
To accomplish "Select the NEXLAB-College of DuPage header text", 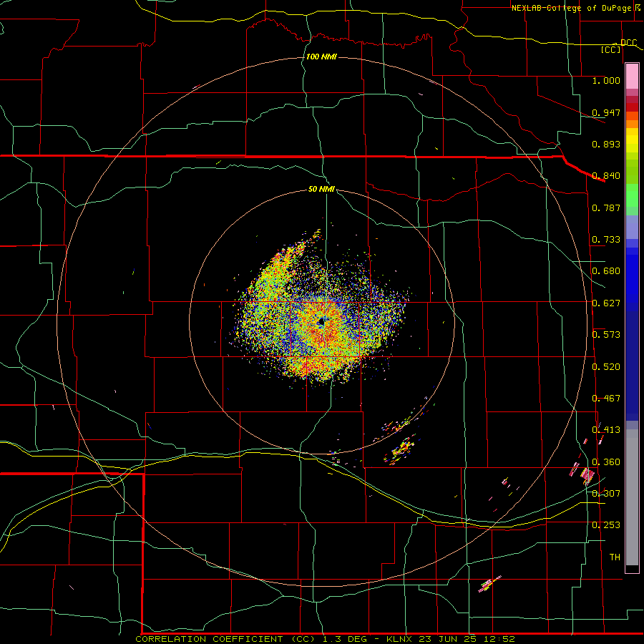I will pyautogui.click(x=571, y=8).
